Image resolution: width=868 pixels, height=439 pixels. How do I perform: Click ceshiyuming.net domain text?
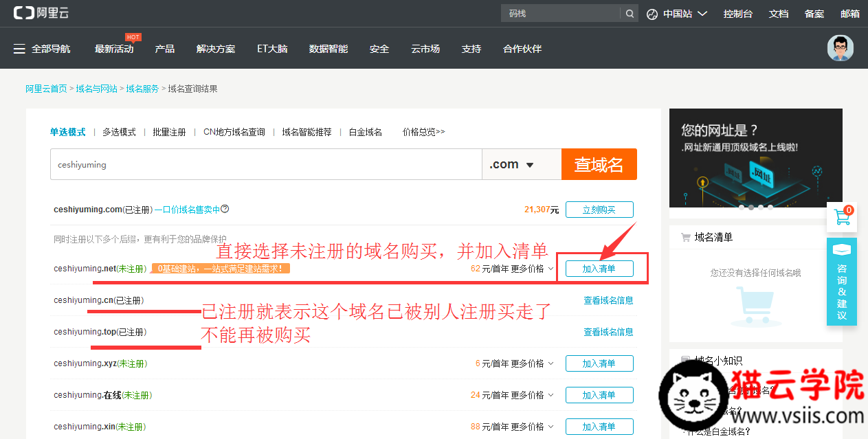85,269
